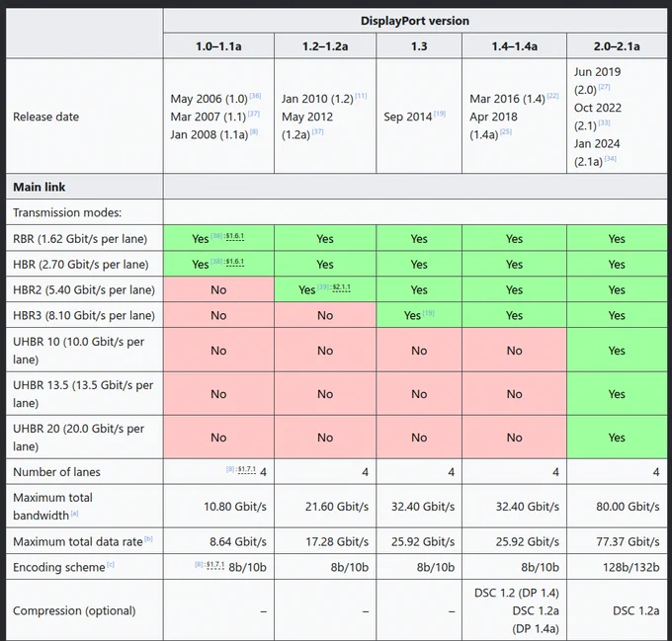Open reference [39] in the HBR2 row

[323, 286]
